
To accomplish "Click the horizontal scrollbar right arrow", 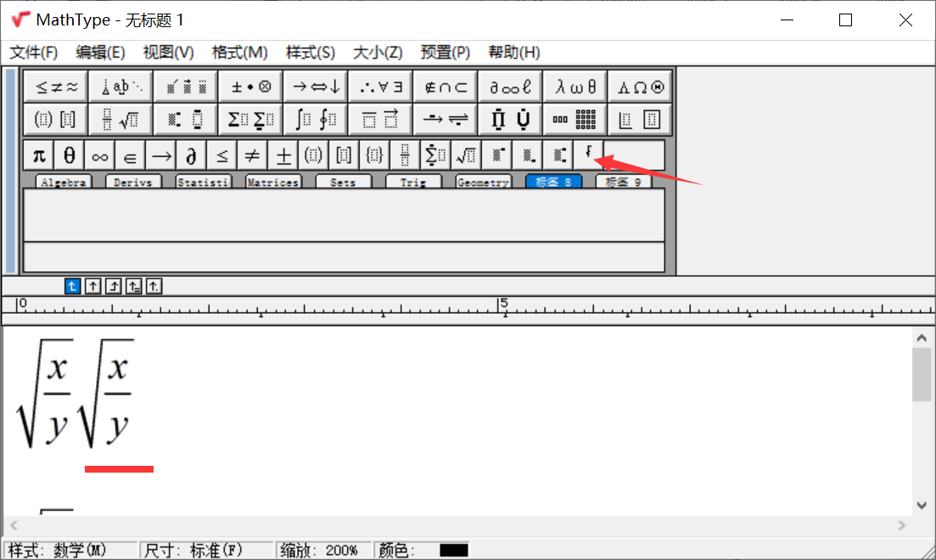I will point(902,525).
